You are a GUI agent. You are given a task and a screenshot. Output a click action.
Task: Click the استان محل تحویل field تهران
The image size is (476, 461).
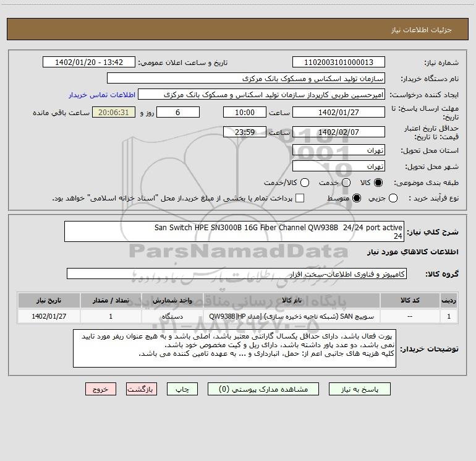pos(339,150)
